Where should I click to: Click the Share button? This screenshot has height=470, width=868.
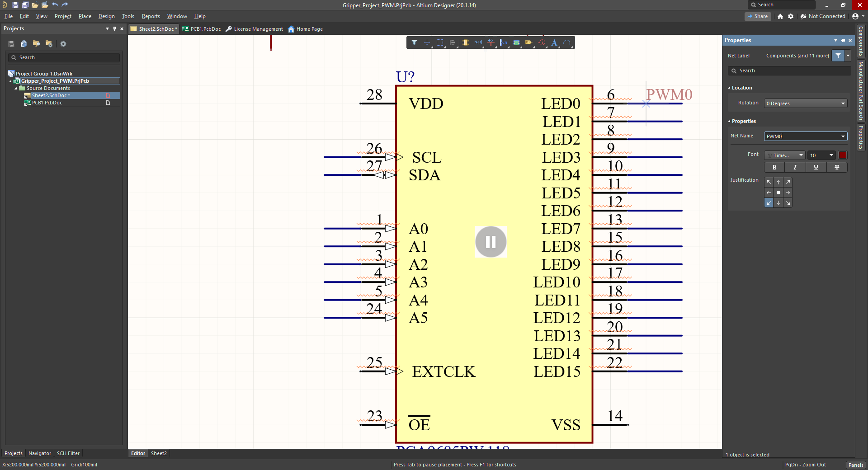(x=758, y=16)
